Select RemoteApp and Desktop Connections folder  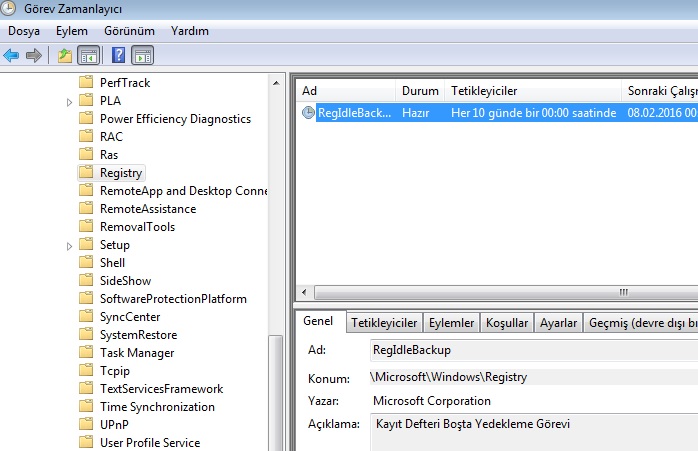click(x=183, y=191)
